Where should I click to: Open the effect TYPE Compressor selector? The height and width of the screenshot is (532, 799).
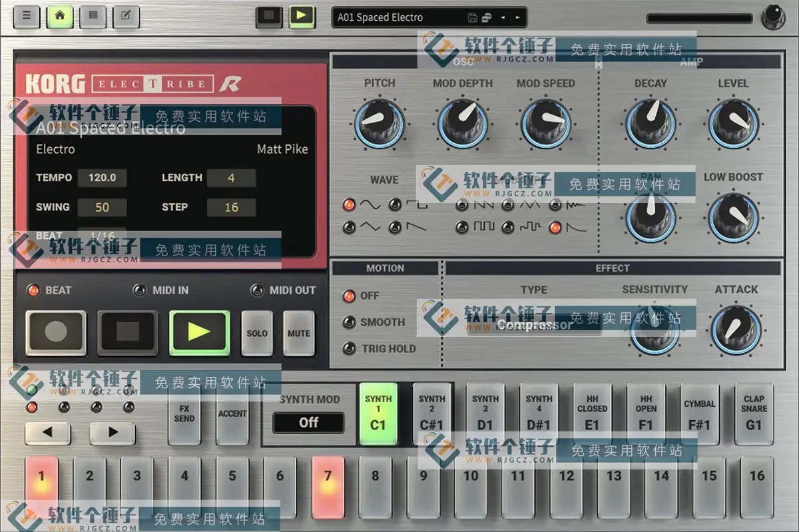pyautogui.click(x=534, y=325)
